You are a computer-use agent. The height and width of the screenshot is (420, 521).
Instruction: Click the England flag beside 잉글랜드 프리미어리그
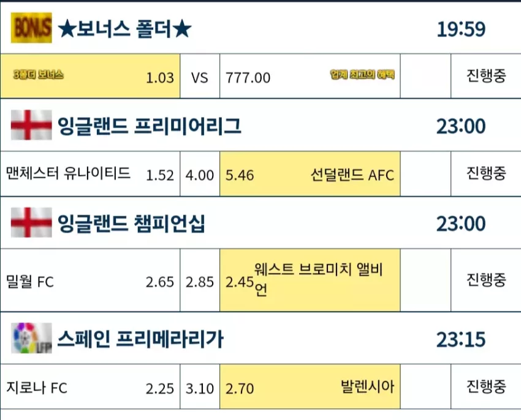click(x=31, y=125)
